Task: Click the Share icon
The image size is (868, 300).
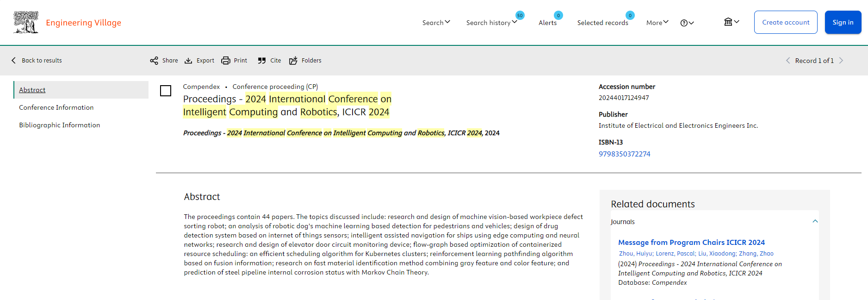Action: click(x=154, y=61)
